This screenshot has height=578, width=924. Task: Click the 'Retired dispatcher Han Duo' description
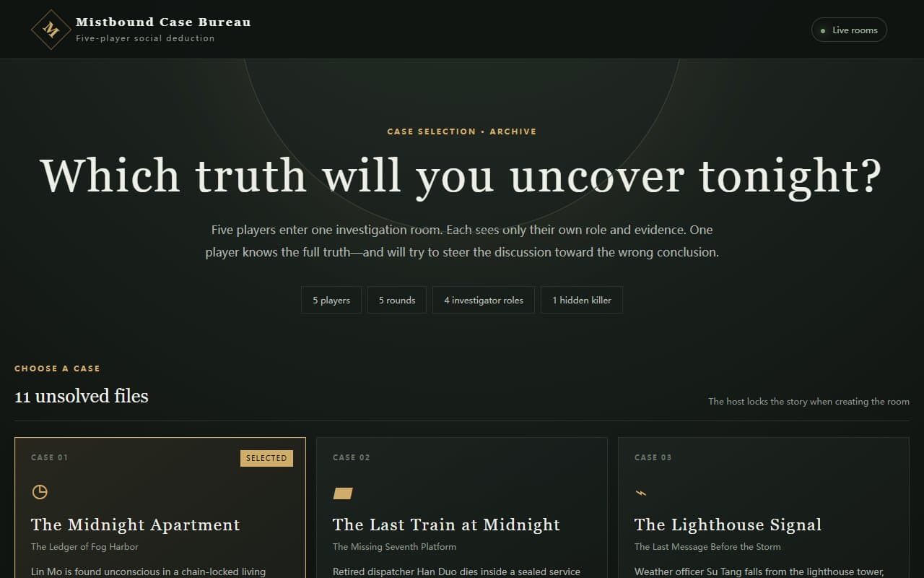(456, 571)
